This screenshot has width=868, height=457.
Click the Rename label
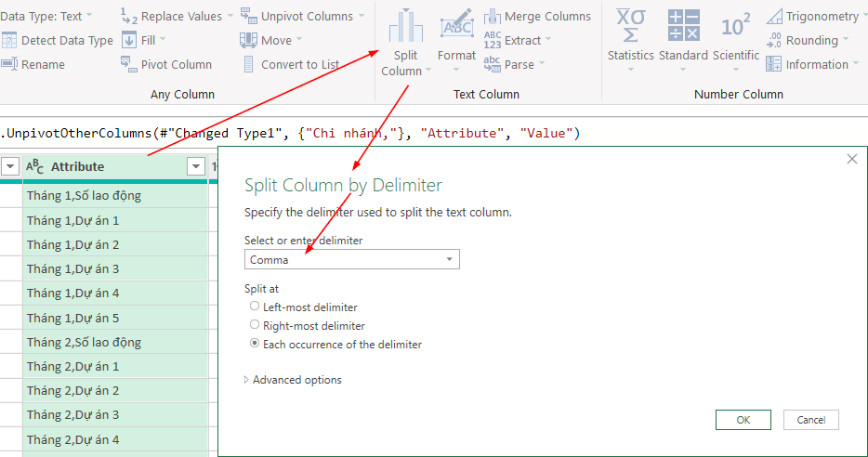pos(43,65)
